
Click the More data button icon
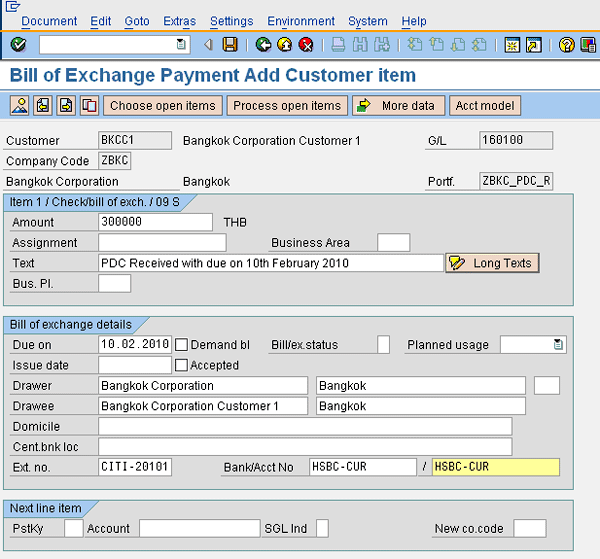pyautogui.click(x=363, y=106)
